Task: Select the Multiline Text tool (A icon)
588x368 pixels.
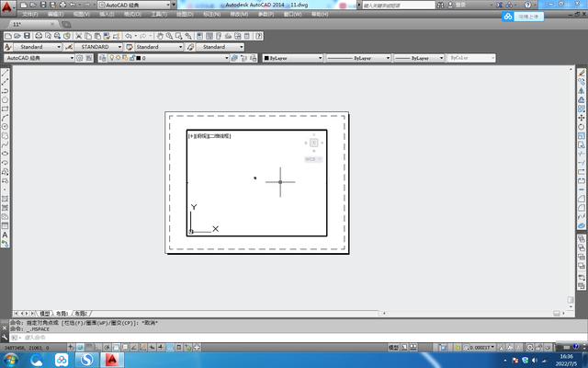Action: [6, 236]
